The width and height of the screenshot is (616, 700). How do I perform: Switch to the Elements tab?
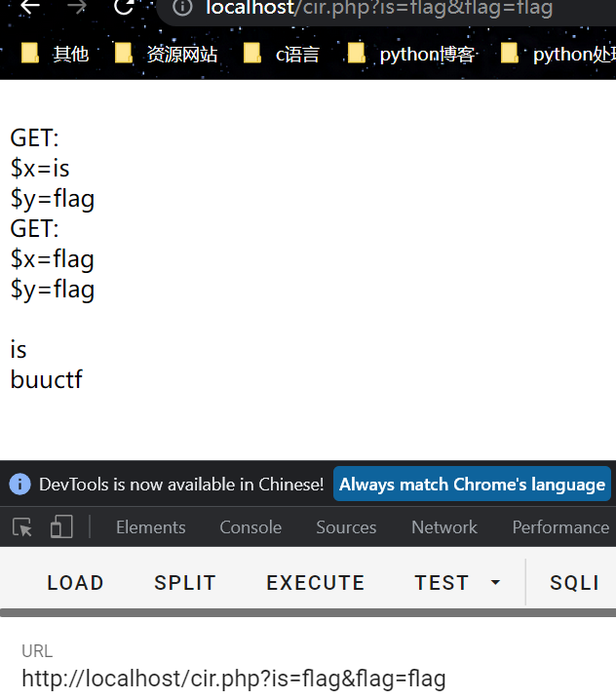tap(151, 527)
